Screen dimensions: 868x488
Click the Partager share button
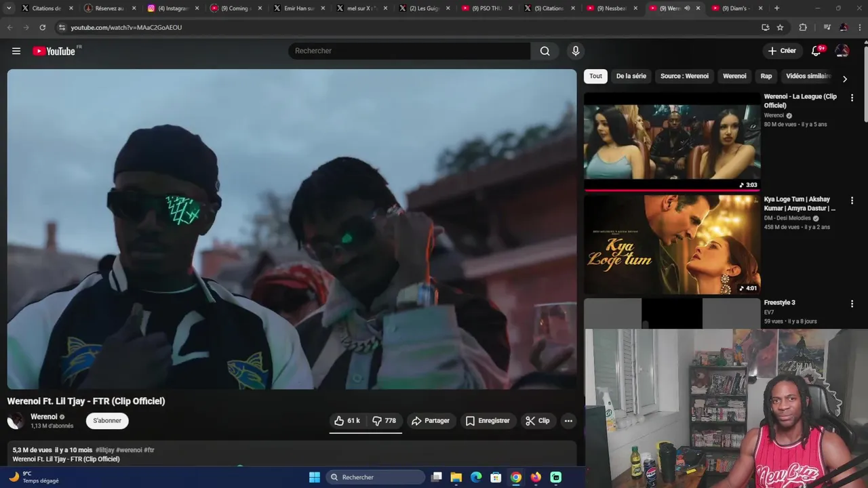click(x=431, y=421)
